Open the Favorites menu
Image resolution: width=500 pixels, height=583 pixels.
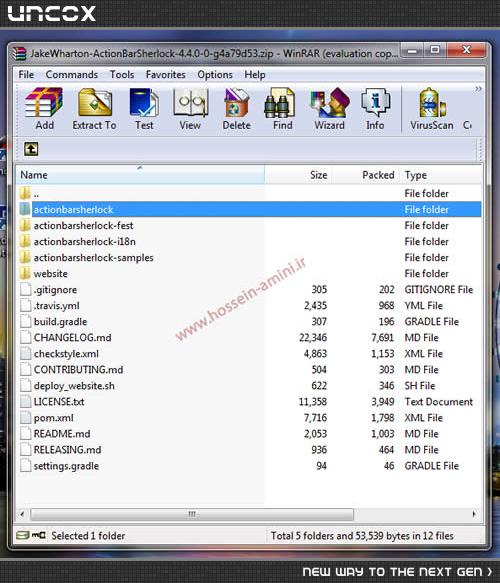pyautogui.click(x=165, y=75)
